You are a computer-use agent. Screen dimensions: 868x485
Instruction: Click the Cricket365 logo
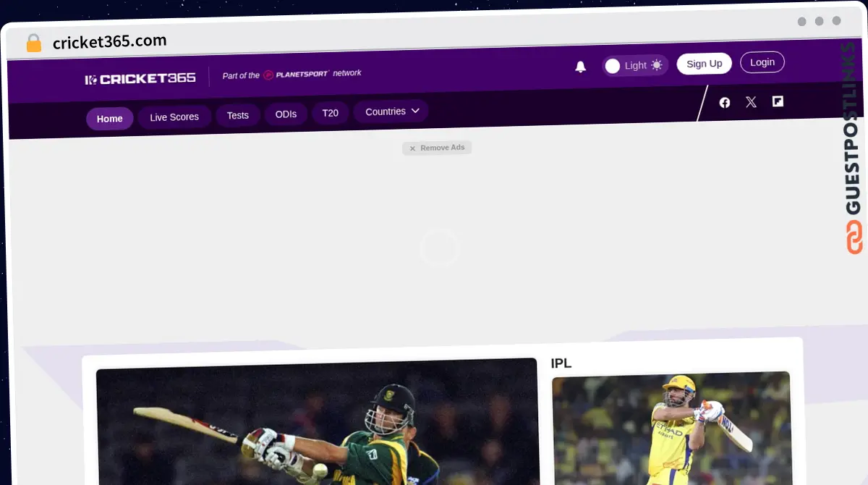click(140, 79)
